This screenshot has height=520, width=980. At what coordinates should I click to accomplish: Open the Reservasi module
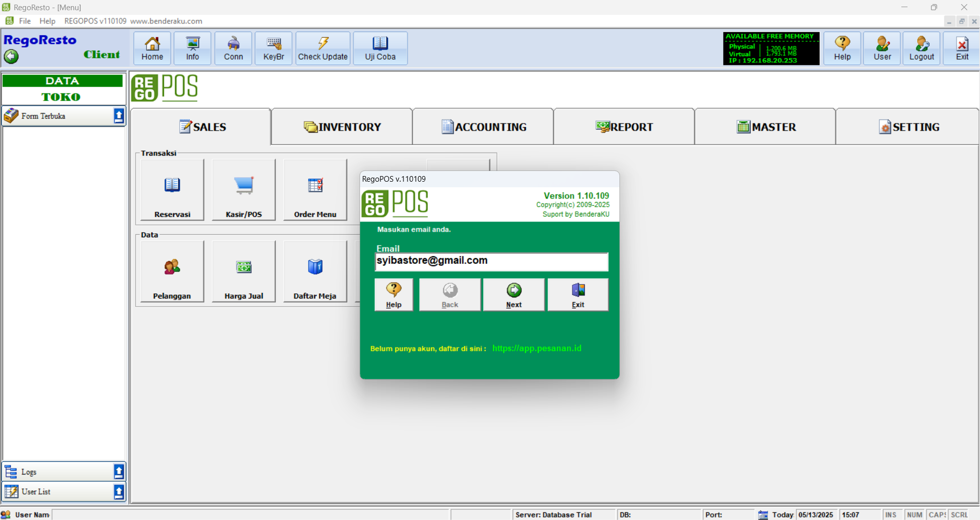coord(172,190)
